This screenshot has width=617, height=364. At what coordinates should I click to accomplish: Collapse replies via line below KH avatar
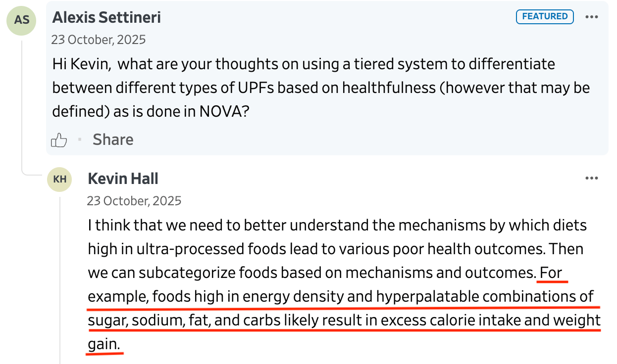(x=60, y=277)
